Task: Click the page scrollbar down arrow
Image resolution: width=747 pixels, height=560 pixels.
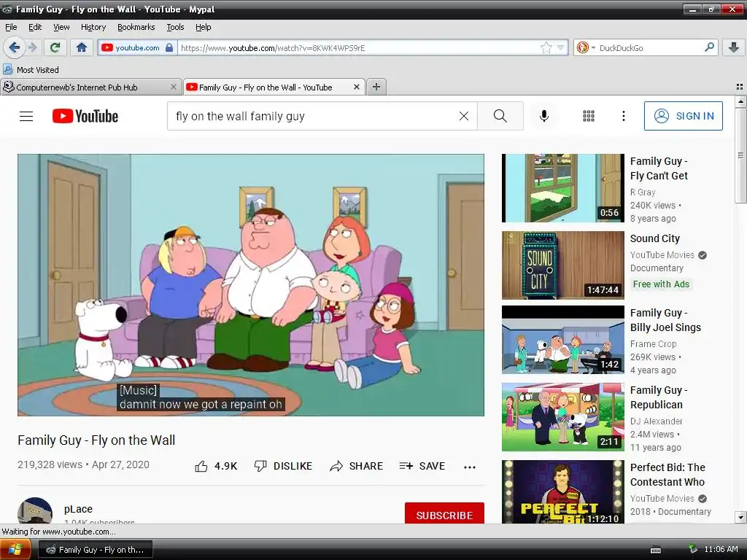Action: [740, 518]
